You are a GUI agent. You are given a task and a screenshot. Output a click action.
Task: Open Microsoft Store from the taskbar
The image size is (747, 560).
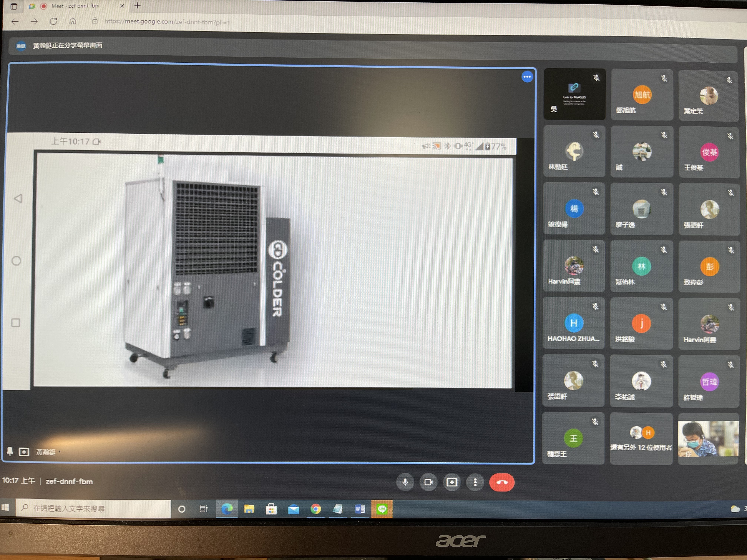[x=271, y=509]
